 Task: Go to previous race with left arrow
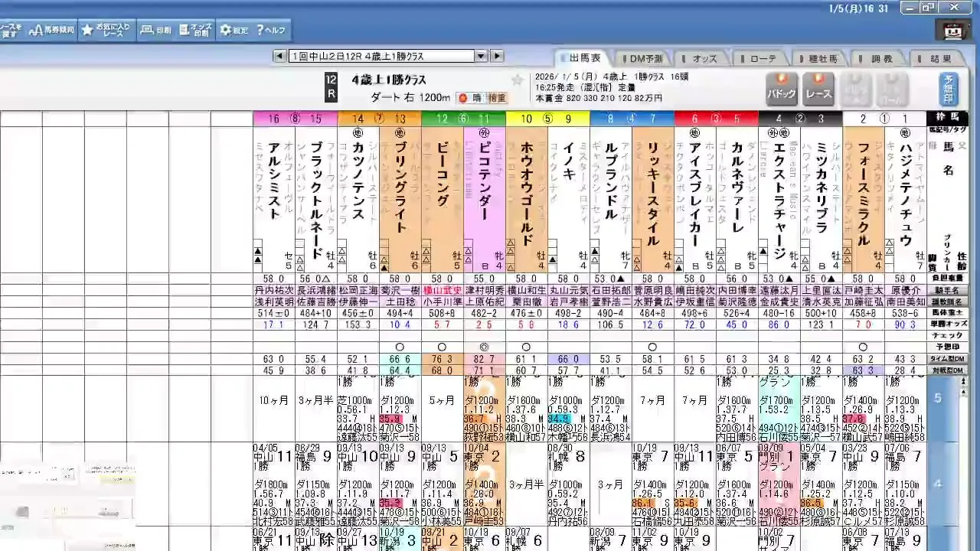point(281,57)
